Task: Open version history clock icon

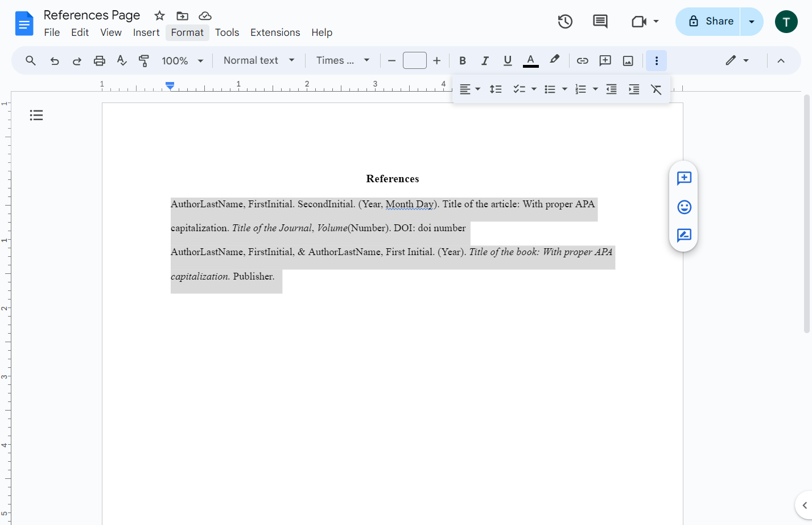Action: pyautogui.click(x=565, y=22)
